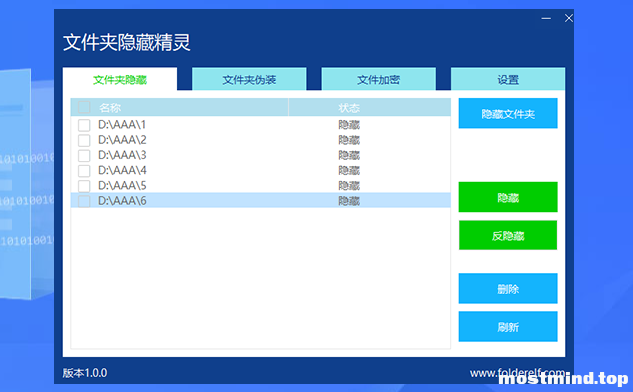The height and width of the screenshot is (392, 633).
Task: Check the box for D:\AAA\3
Action: point(84,155)
